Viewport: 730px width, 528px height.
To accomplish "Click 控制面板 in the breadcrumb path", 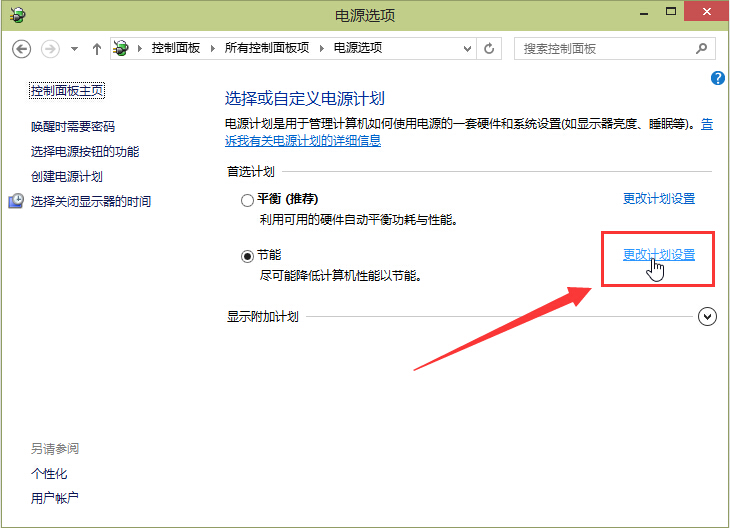I will pyautogui.click(x=177, y=48).
